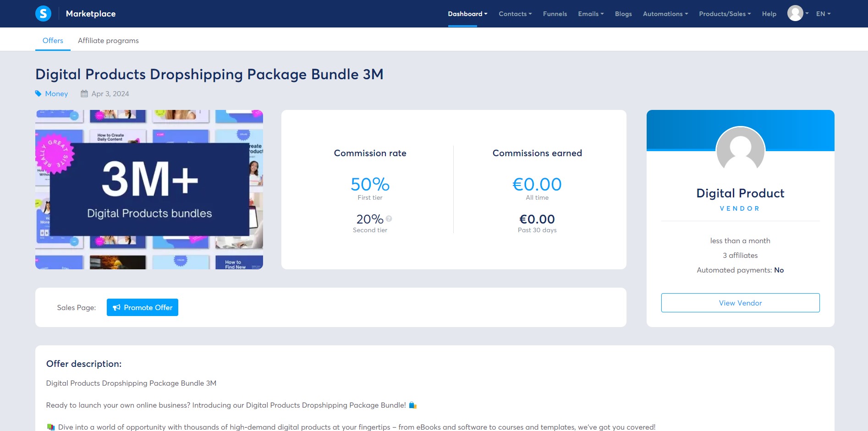Open the Funnels menu item
868x431 pixels.
(x=555, y=14)
